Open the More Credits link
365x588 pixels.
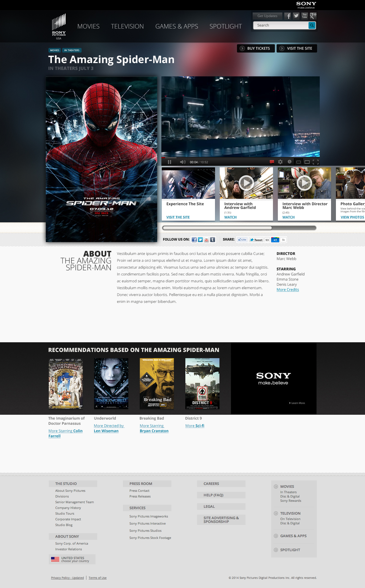pyautogui.click(x=288, y=289)
